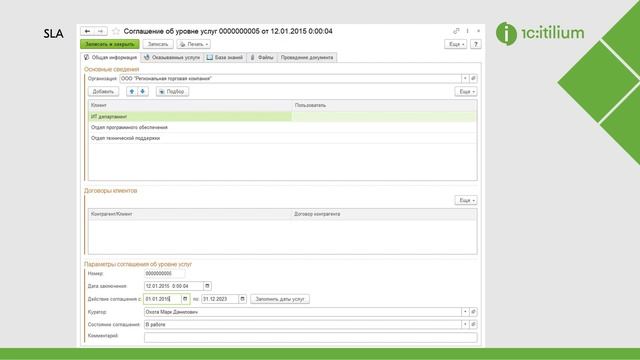This screenshot has width=640, height=360.
Task: Click the Организация field with ООО text
Action: point(290,78)
